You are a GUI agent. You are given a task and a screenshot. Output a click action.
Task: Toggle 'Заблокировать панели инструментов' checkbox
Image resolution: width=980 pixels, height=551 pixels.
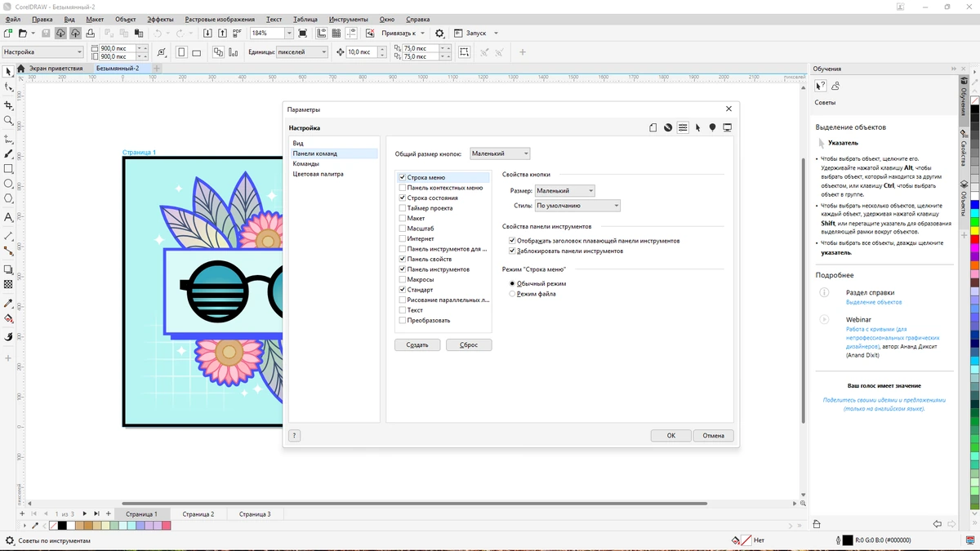(x=512, y=251)
